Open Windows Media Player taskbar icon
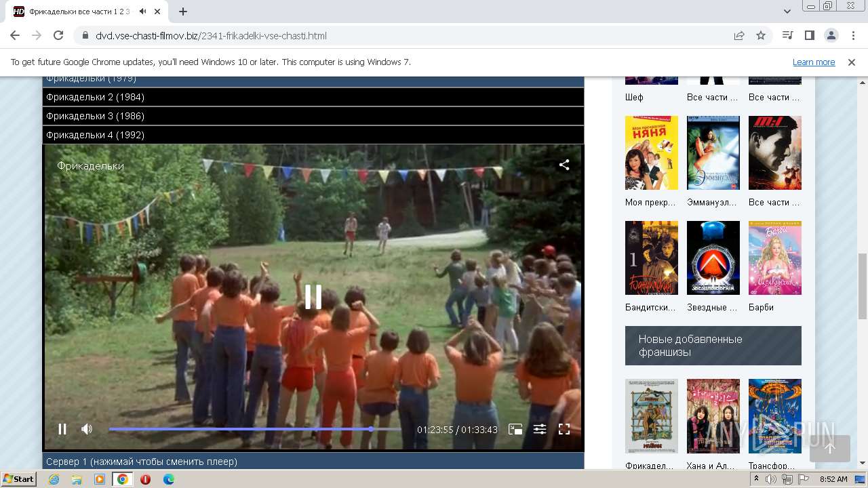868x488 pixels. coord(100,479)
